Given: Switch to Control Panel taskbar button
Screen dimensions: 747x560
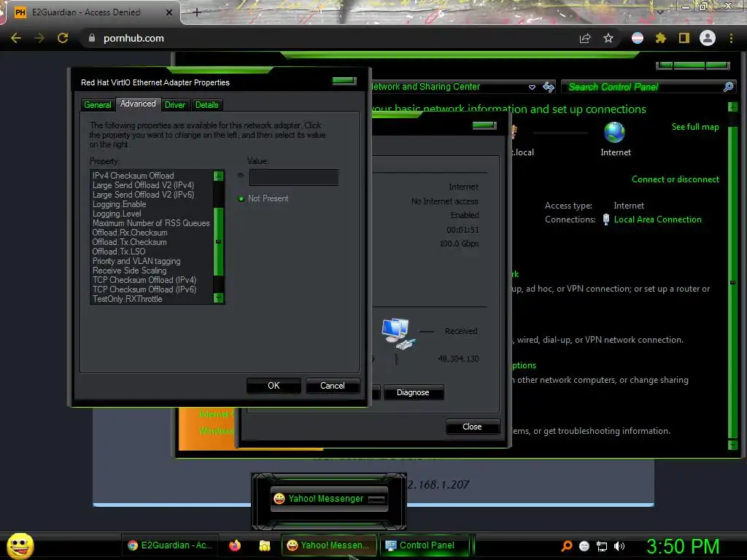Looking at the screenshot, I should (x=426, y=545).
